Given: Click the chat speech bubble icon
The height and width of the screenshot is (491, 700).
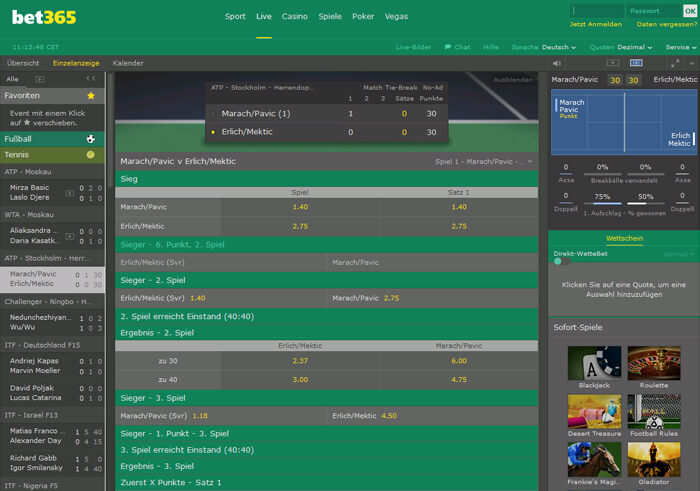Looking at the screenshot, I should pos(447,47).
